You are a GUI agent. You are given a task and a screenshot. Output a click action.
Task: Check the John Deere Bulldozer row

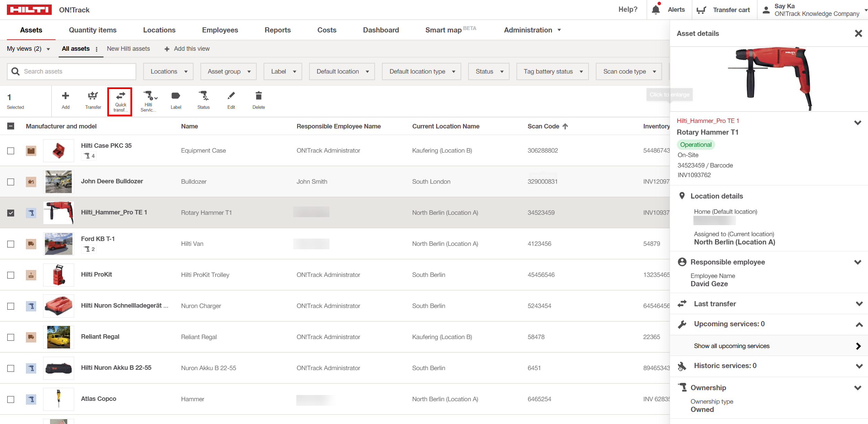(x=11, y=182)
